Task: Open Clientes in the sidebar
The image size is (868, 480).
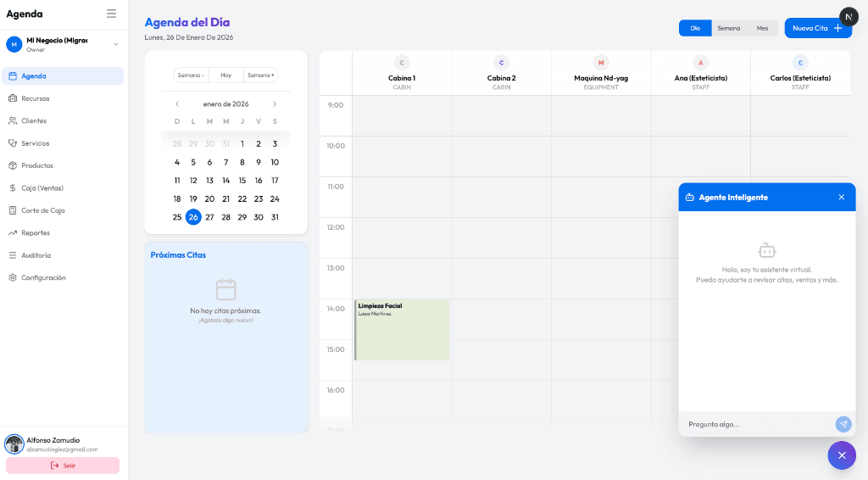Action: (34, 120)
